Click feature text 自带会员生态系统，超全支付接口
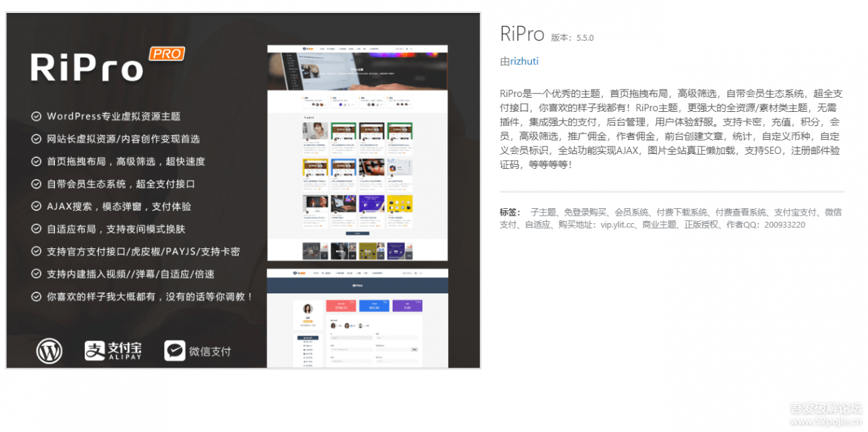Screen dimensions: 868x432 121,184
